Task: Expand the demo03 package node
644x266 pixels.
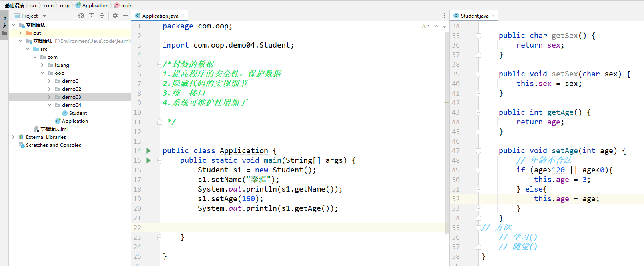Action: [x=49, y=97]
